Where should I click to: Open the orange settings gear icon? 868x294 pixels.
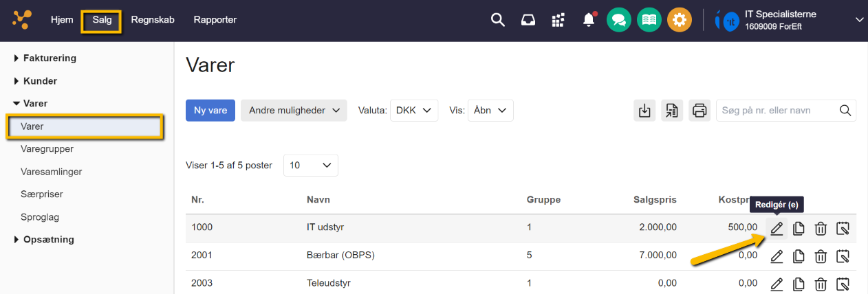click(680, 20)
